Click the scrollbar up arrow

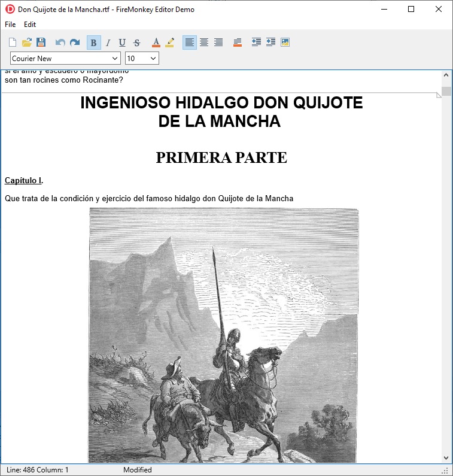(x=446, y=75)
